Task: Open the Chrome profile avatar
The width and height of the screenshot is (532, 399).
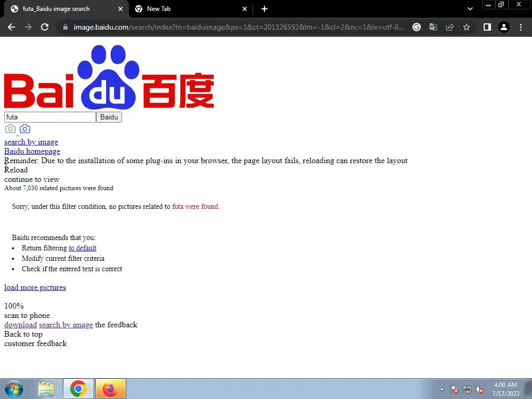Action: tap(504, 27)
